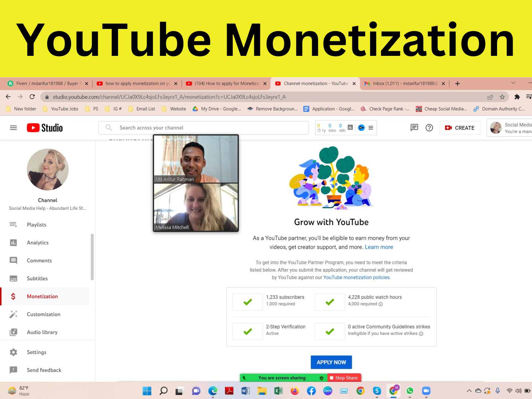Image resolution: width=532 pixels, height=399 pixels.
Task: Open the Help question mark icon
Action: pos(429,128)
